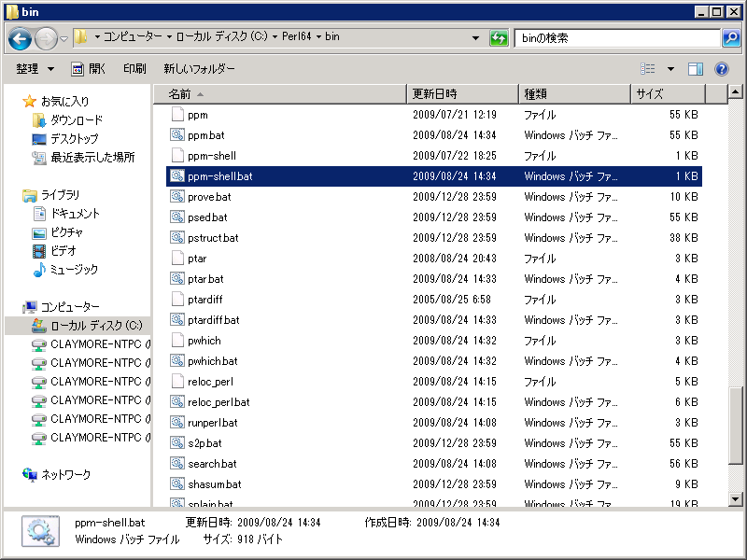
Task: Click the 開く toolbar button
Action: (89, 69)
